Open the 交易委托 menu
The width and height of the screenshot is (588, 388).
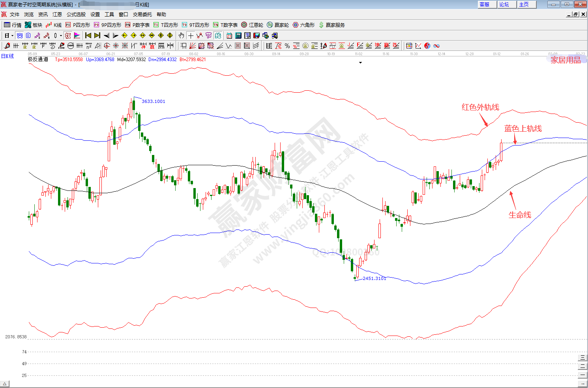click(x=142, y=14)
